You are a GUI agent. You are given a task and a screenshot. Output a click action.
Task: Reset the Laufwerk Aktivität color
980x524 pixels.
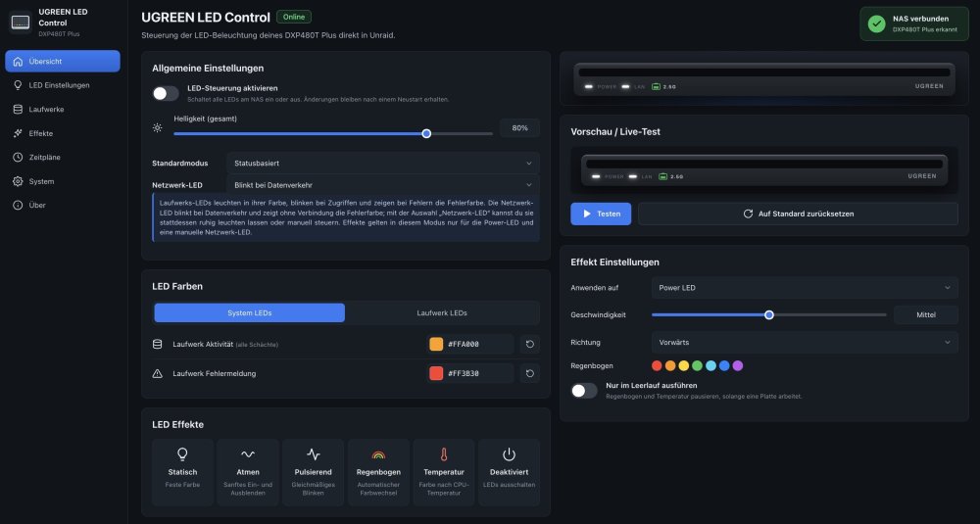click(530, 344)
